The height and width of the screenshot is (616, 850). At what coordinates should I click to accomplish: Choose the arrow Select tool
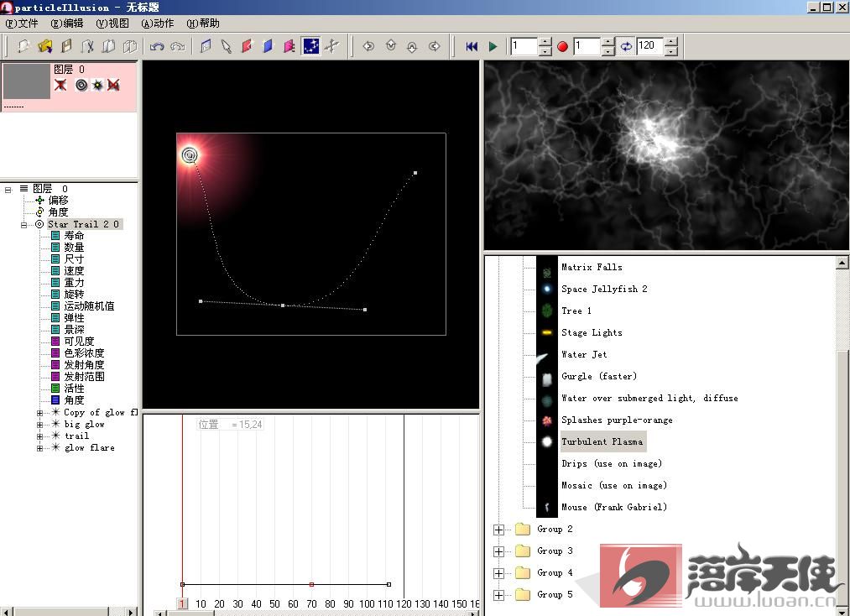(x=226, y=47)
